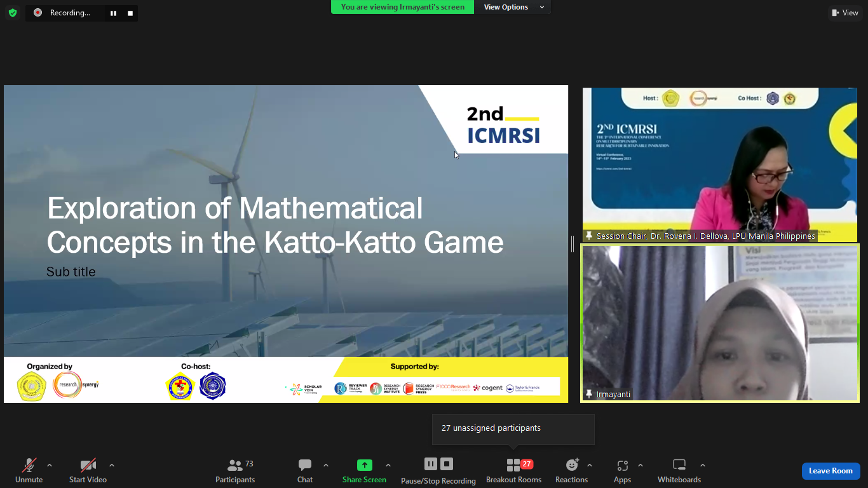Click the Scholar Vein logo on slide
The height and width of the screenshot is (488, 868).
pos(304,389)
